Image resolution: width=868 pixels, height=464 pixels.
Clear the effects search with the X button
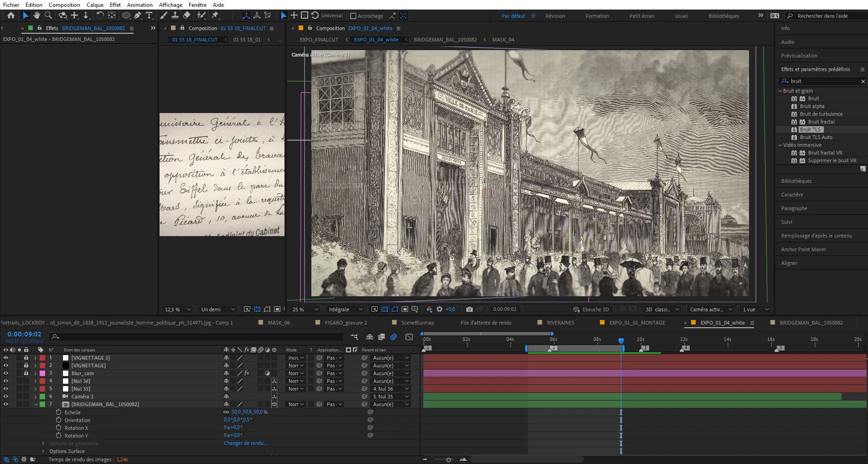coord(863,81)
